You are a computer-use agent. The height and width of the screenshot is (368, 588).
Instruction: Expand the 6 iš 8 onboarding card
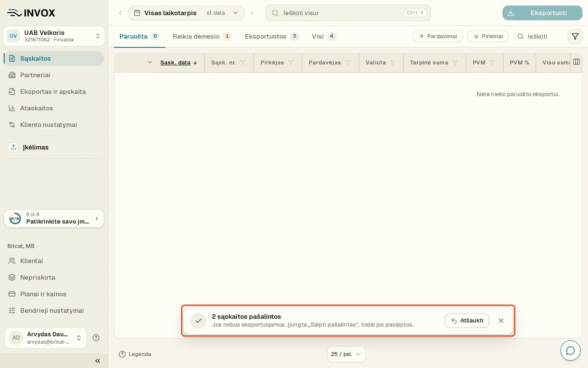[54, 218]
